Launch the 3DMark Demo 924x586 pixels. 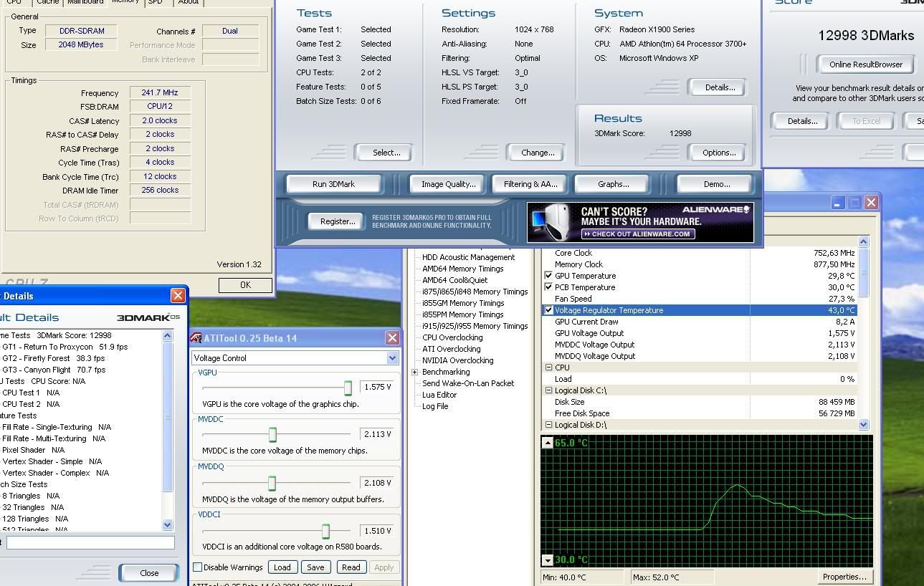[x=716, y=184]
